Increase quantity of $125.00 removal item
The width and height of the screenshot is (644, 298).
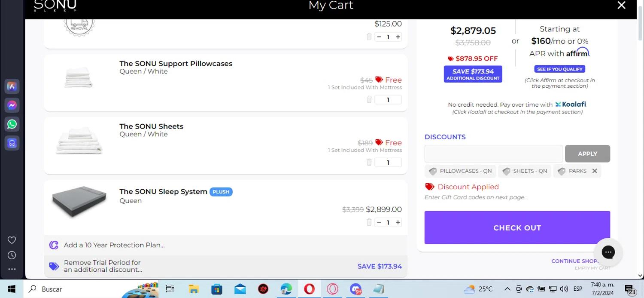398,37
